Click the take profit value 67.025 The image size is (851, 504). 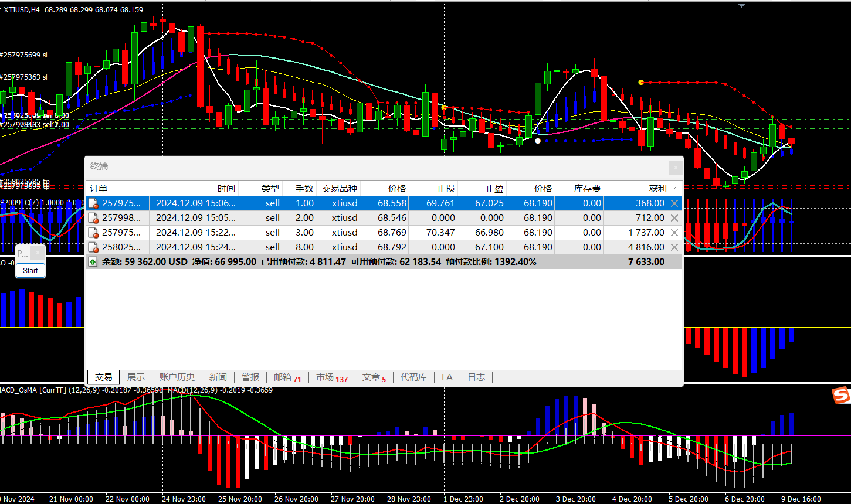coord(489,203)
